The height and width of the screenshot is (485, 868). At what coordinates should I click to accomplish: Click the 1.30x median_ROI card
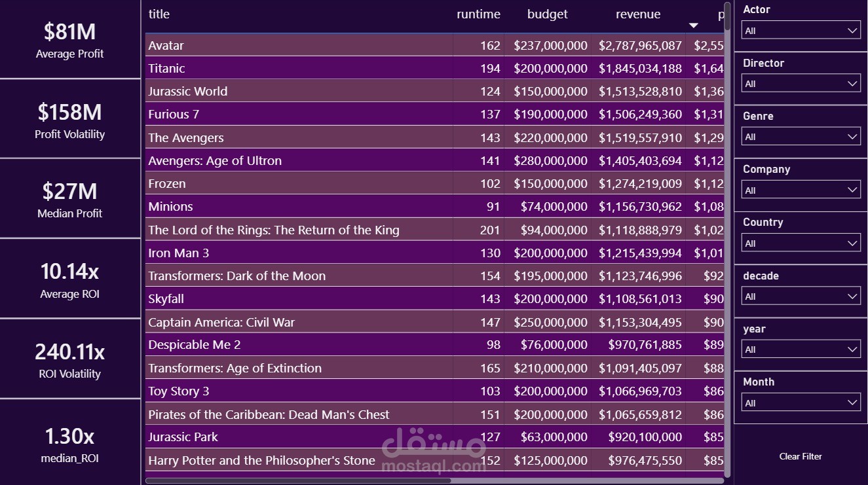click(70, 442)
